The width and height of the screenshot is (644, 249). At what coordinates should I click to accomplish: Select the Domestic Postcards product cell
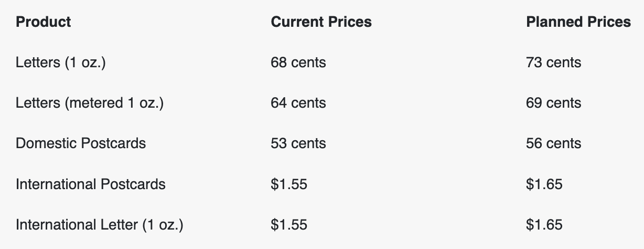point(81,143)
